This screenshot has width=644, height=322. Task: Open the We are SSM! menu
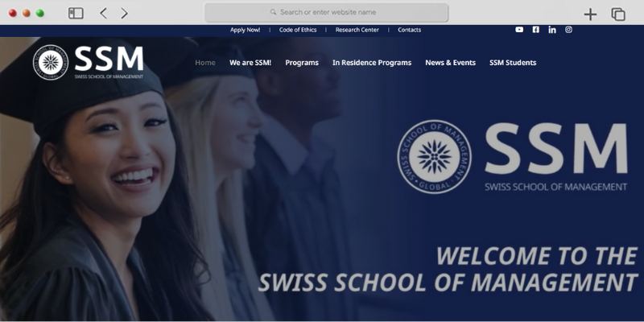tap(250, 63)
